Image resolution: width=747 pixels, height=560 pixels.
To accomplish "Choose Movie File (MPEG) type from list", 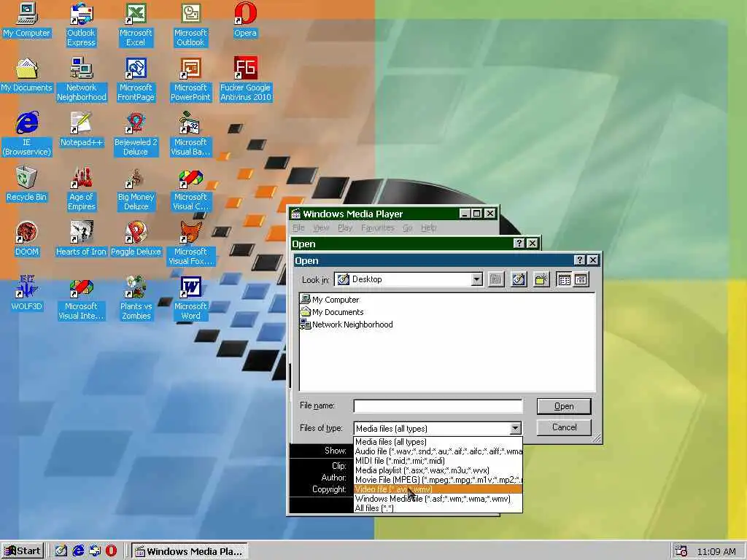I will (438, 480).
